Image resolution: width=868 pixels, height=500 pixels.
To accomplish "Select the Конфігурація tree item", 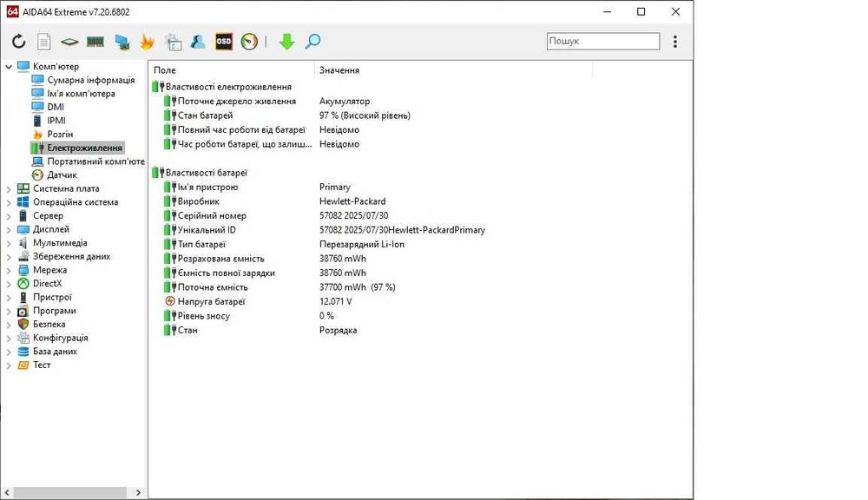I will (x=61, y=338).
